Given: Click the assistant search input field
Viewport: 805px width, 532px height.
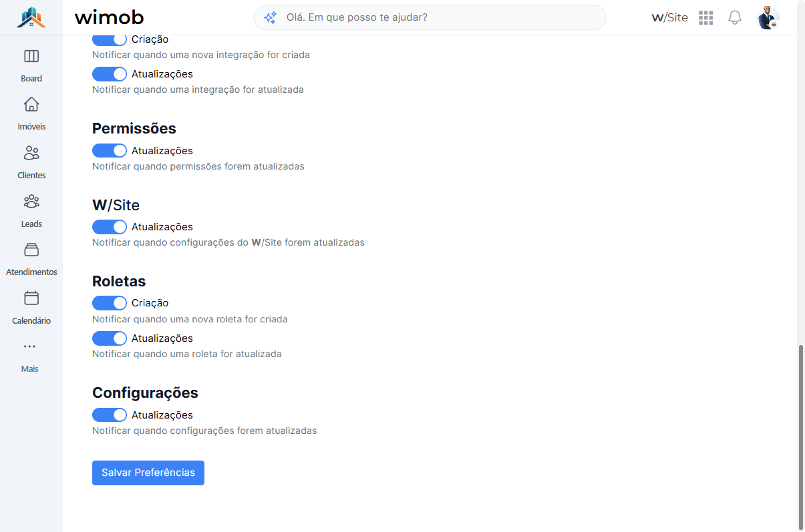Looking at the screenshot, I should [430, 18].
